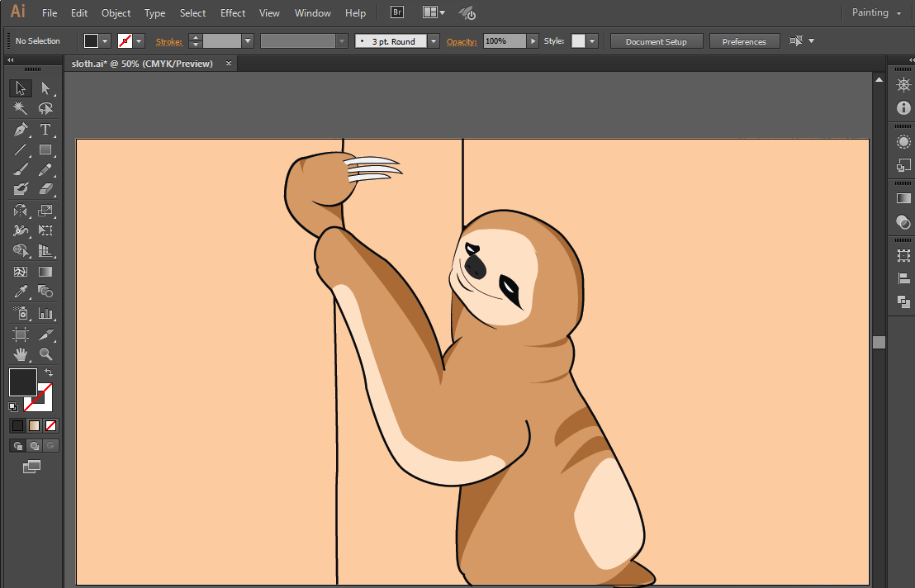This screenshot has width=915, height=588.
Task: Open the Painting workspace dropdown
Action: click(876, 12)
